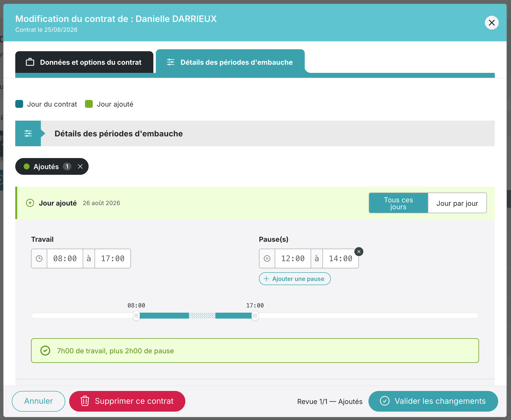
Task: Click the sliders icon in the Détails tab
Action: (171, 62)
